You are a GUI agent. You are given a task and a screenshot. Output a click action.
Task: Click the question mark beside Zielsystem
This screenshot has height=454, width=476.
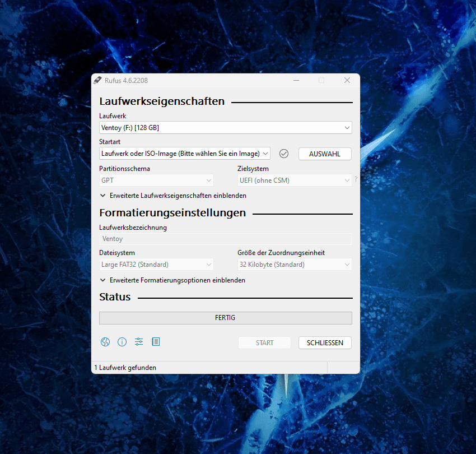(x=356, y=180)
